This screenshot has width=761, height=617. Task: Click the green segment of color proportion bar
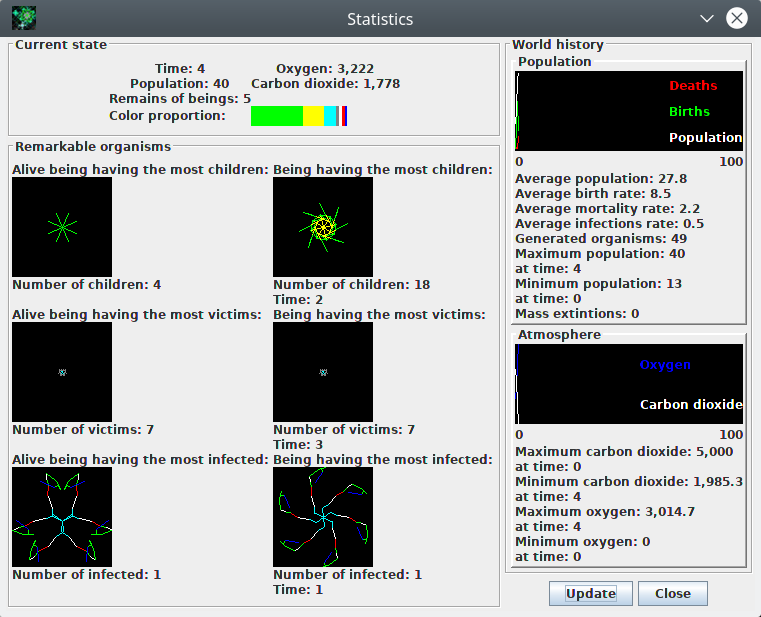276,116
